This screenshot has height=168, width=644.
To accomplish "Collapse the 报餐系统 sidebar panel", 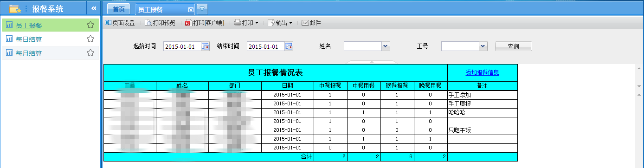I will (x=93, y=8).
